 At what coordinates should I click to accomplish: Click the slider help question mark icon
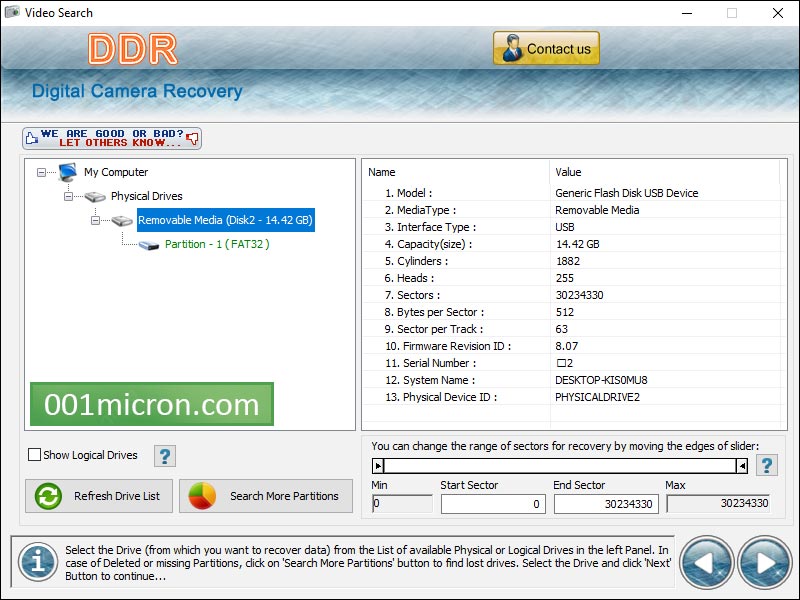(766, 463)
